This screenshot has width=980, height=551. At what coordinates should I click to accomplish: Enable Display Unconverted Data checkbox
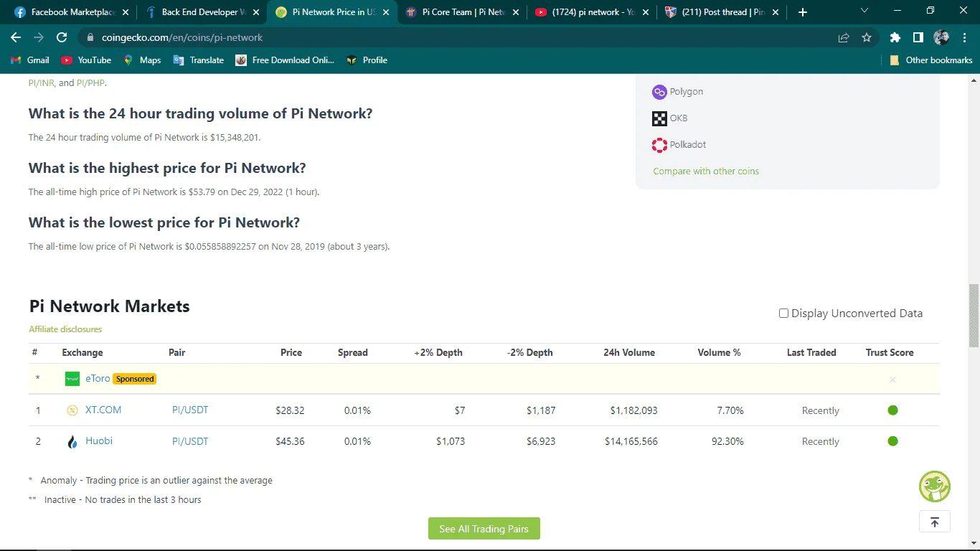[x=783, y=314]
